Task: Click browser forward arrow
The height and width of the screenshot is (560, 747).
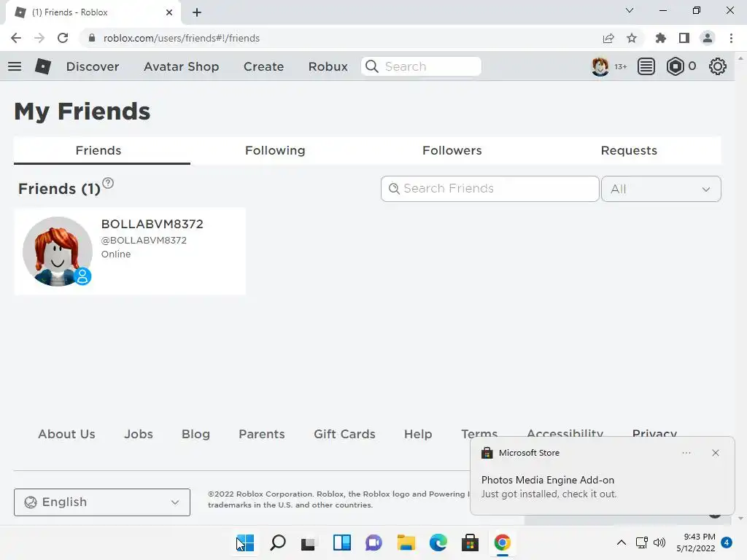Action: 39,38
